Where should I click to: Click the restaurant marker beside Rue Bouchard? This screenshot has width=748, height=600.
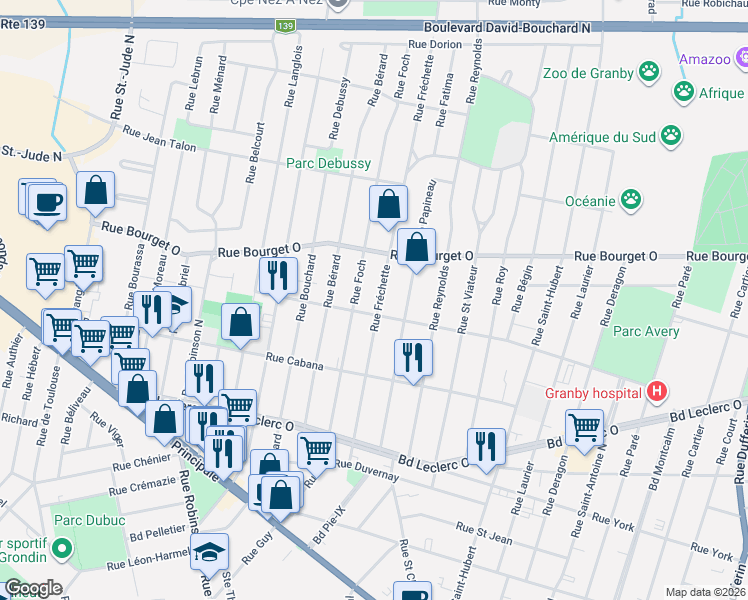pyautogui.click(x=278, y=278)
